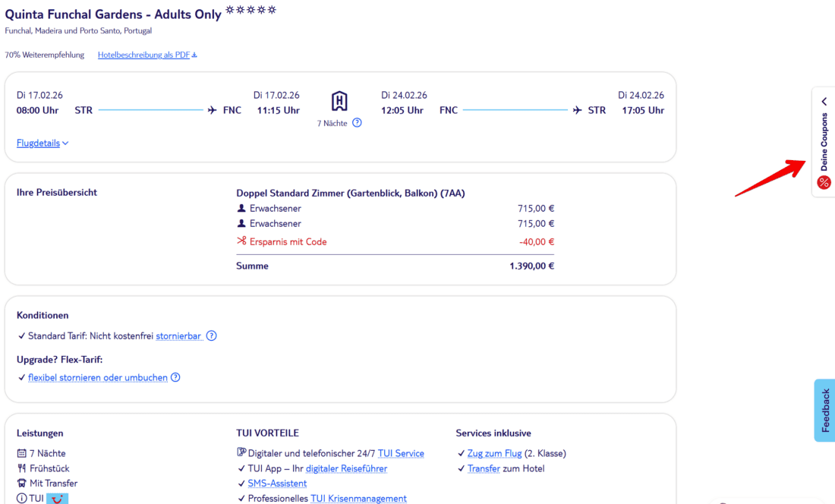Download Hotelbeschreibung als PDF
Image resolution: width=835 pixels, height=504 pixels.
tap(147, 55)
